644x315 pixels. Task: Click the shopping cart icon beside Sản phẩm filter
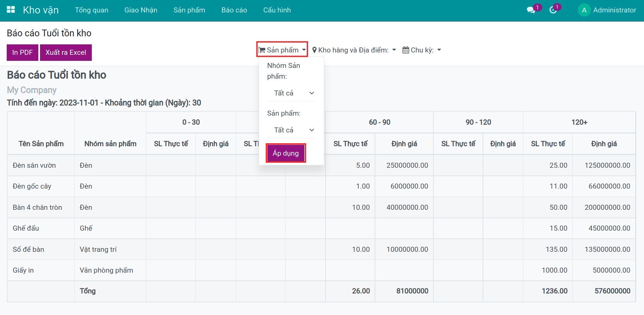[x=262, y=50]
